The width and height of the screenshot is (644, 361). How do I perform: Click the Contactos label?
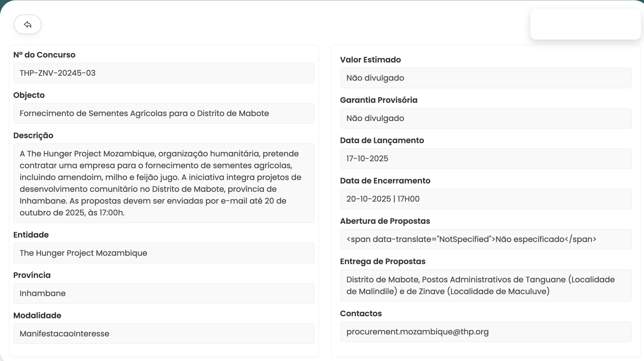pos(361,313)
